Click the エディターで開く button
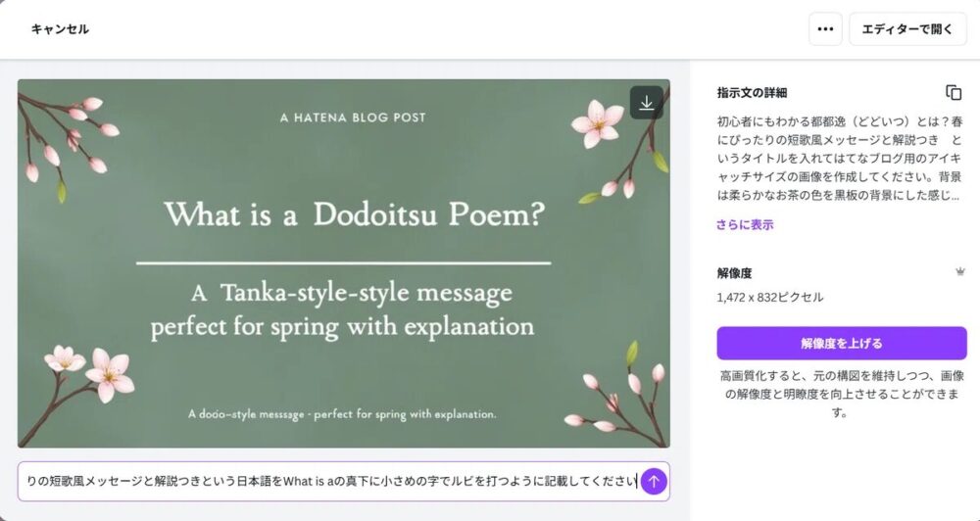The height and width of the screenshot is (521, 980). (x=907, y=29)
